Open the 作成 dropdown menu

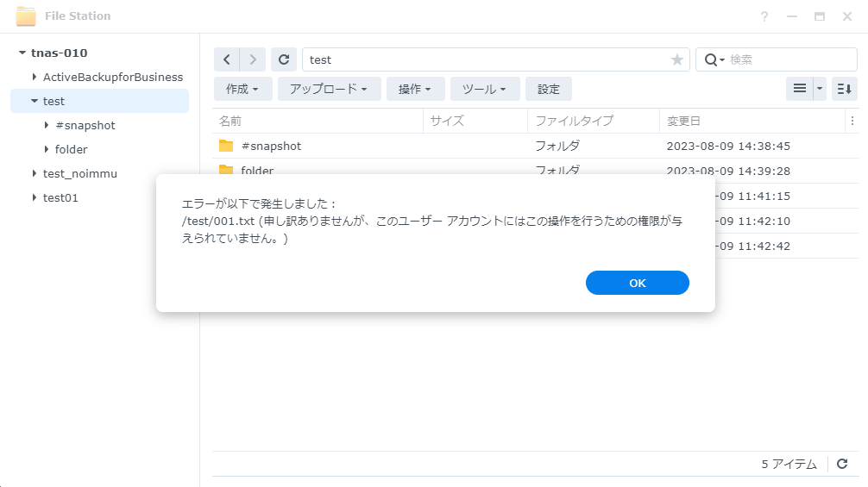coord(242,89)
